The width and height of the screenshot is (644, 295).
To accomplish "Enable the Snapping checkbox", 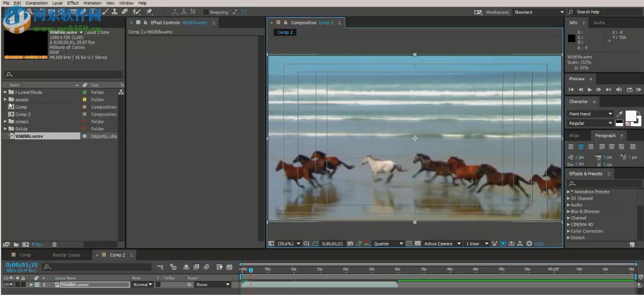I will click(206, 12).
